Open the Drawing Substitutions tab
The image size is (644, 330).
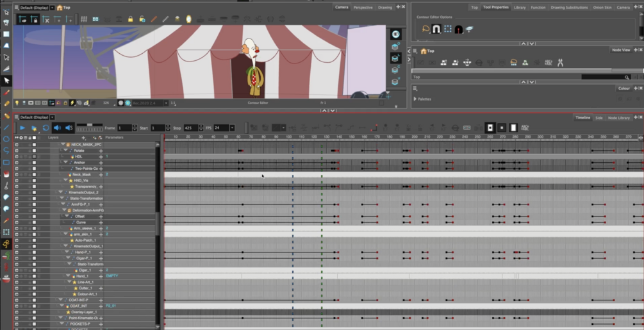tap(569, 8)
